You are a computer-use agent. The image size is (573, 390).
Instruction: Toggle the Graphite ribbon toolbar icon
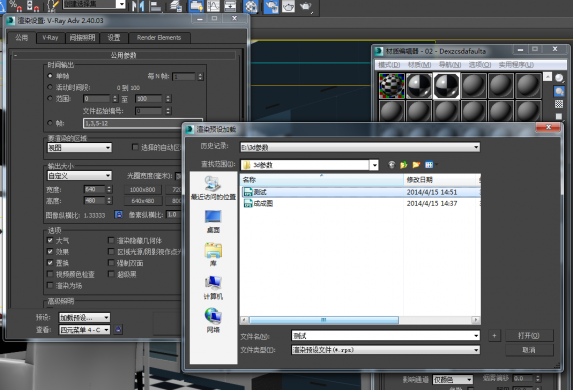(196, 6)
